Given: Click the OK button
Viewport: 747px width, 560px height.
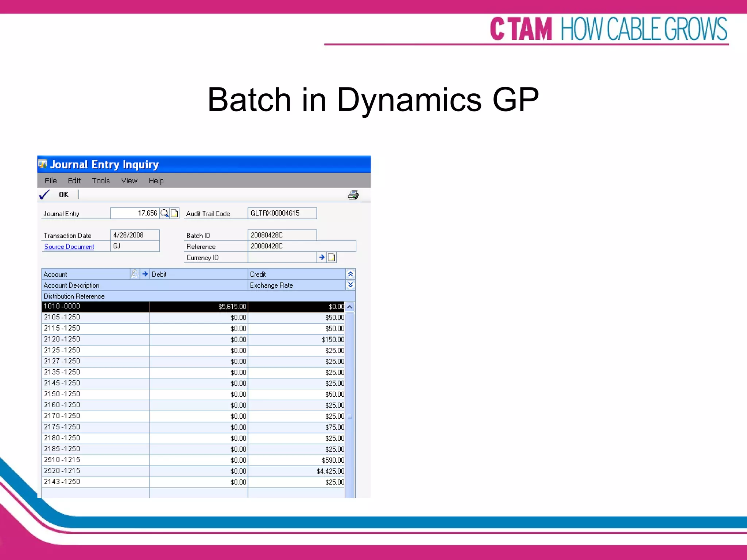Looking at the screenshot, I should 63,195.
